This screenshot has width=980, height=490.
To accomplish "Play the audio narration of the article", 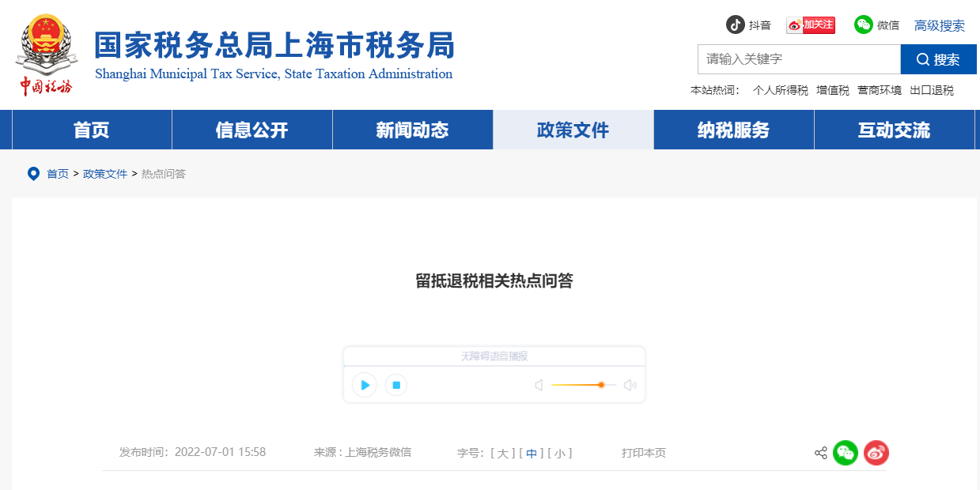I will pos(364,385).
